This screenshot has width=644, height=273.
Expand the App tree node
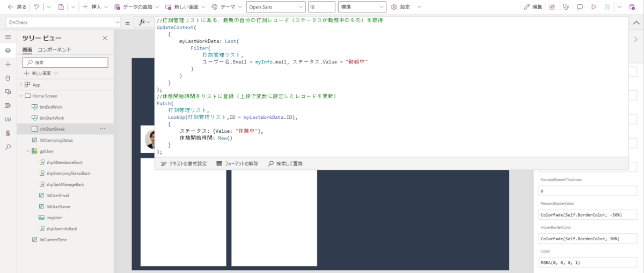click(21, 85)
